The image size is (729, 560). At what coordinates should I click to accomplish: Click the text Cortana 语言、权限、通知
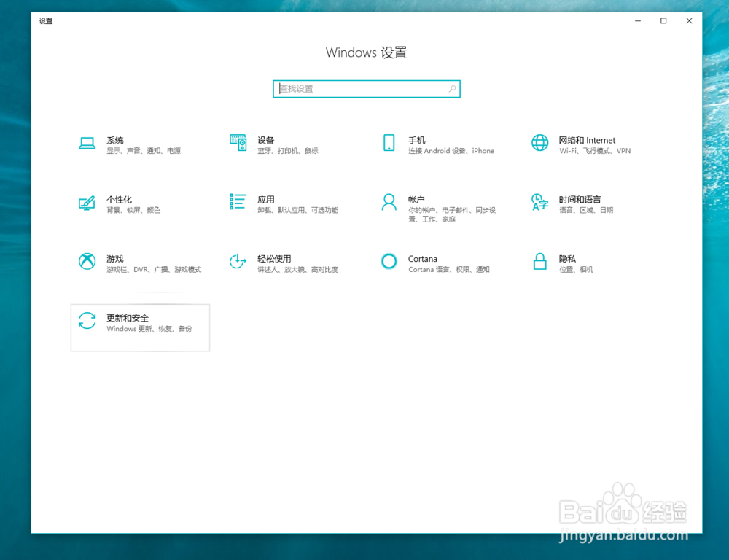pos(448,270)
